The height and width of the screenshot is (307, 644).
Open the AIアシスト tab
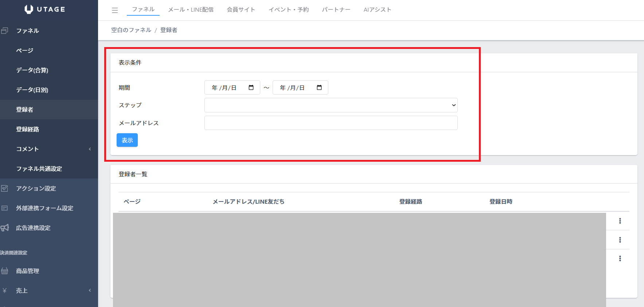tap(377, 9)
